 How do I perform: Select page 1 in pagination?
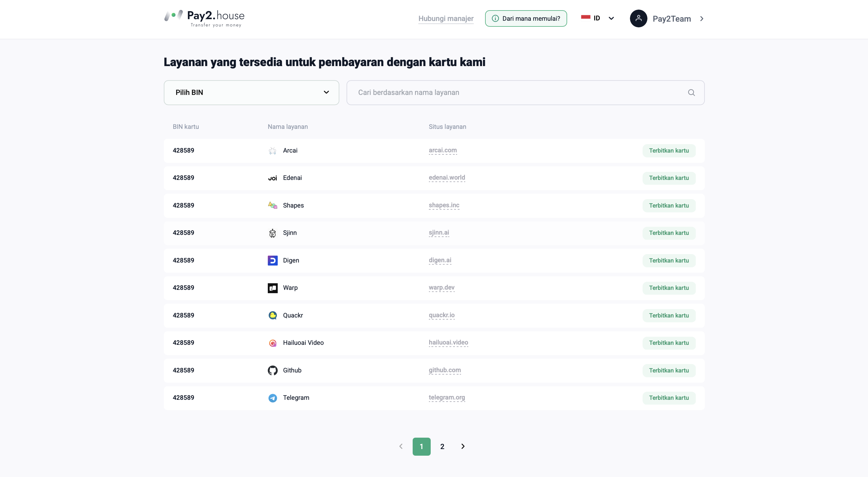coord(422,447)
